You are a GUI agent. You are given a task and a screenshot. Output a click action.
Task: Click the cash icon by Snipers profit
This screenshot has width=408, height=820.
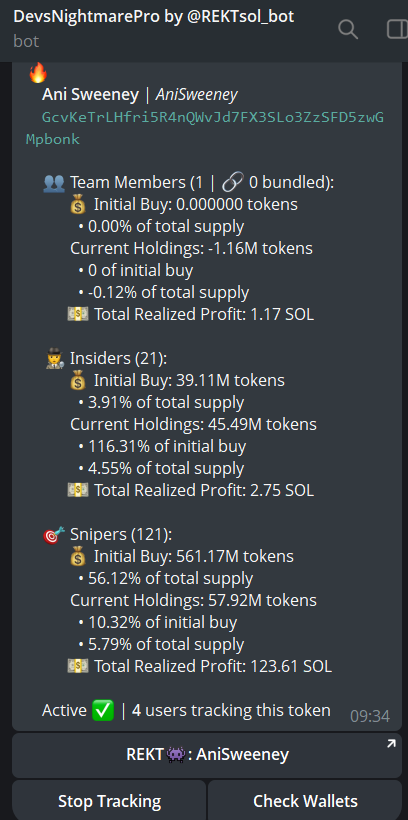pyautogui.click(x=77, y=666)
